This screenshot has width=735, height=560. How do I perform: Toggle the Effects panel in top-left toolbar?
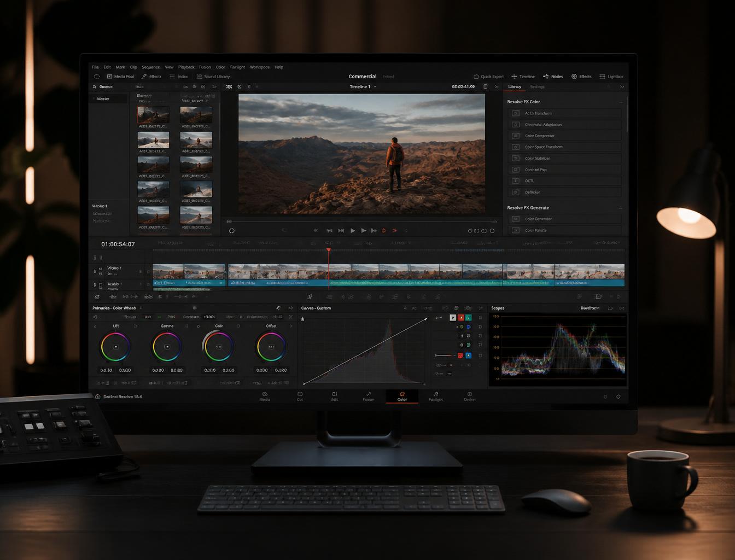[151, 77]
